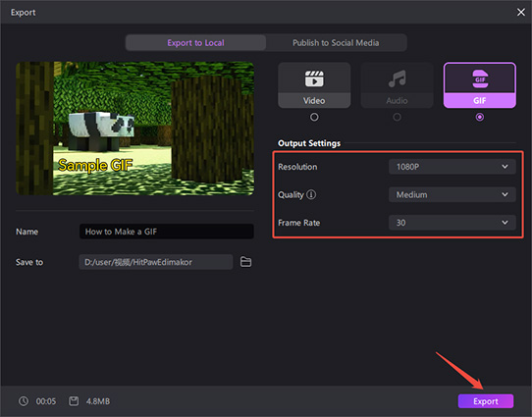Close the Export dialog
Image resolution: width=532 pixels, height=417 pixels.
tap(521, 12)
